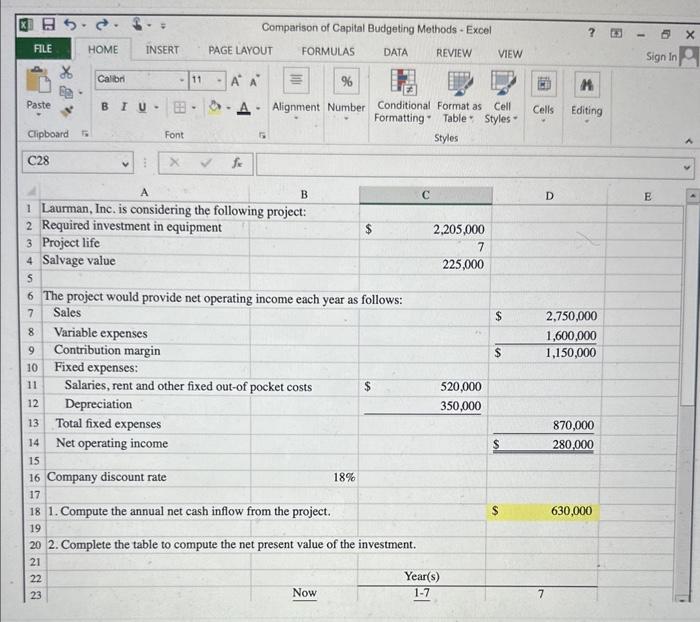Switch to the INSERT tab
The height and width of the screenshot is (622, 700).
click(162, 50)
